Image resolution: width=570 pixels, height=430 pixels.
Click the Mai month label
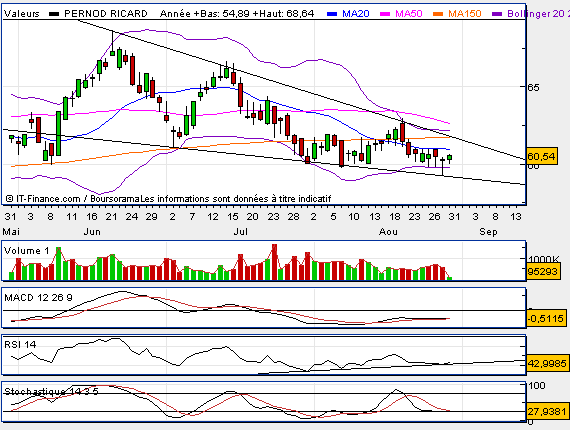[11, 232]
